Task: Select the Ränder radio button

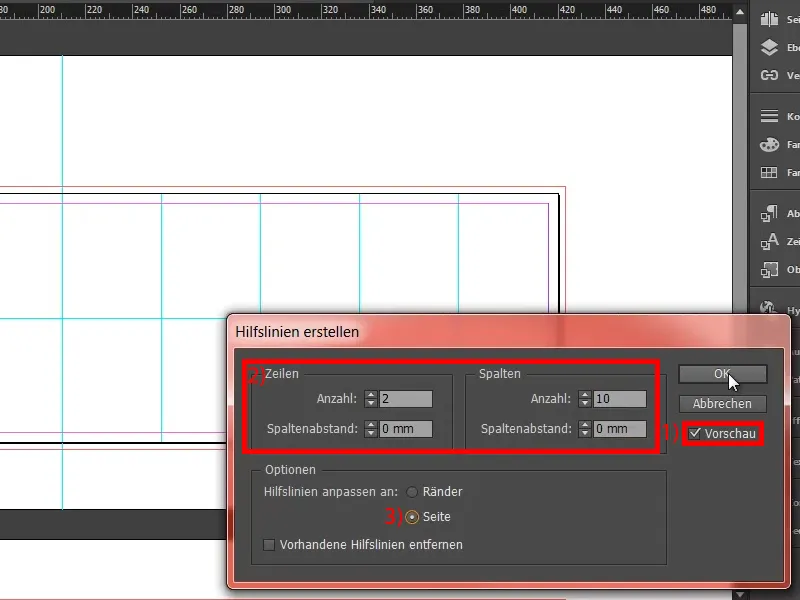Action: point(412,492)
